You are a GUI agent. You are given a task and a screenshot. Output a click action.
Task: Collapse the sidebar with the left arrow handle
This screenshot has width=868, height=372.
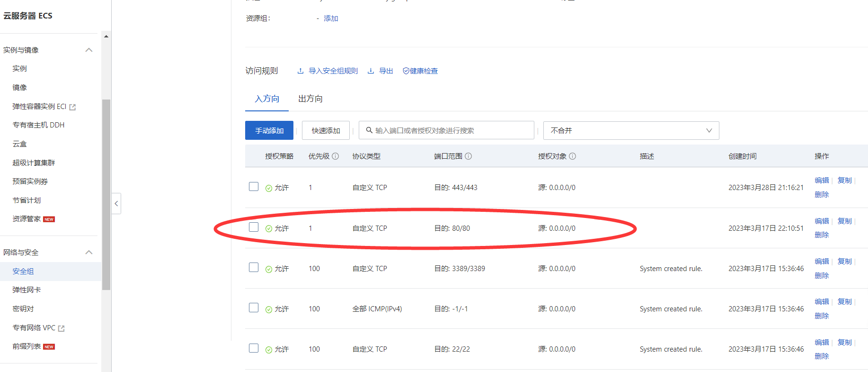point(116,203)
